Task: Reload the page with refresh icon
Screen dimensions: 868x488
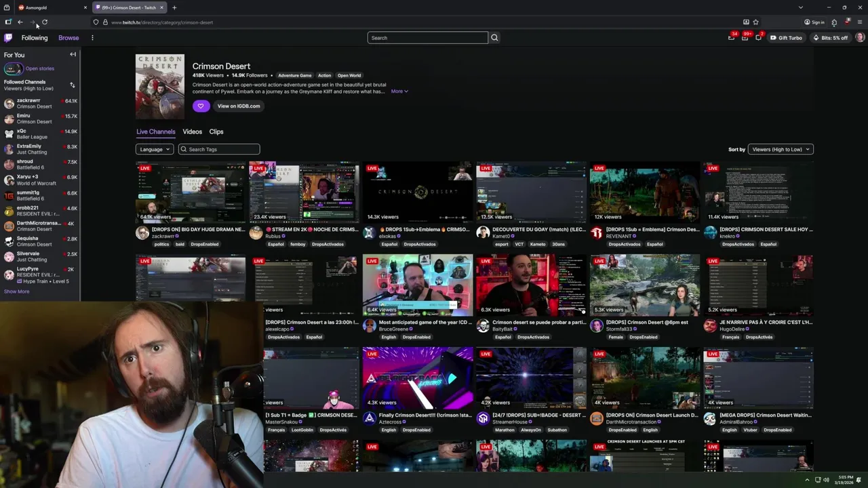Action: (45, 22)
